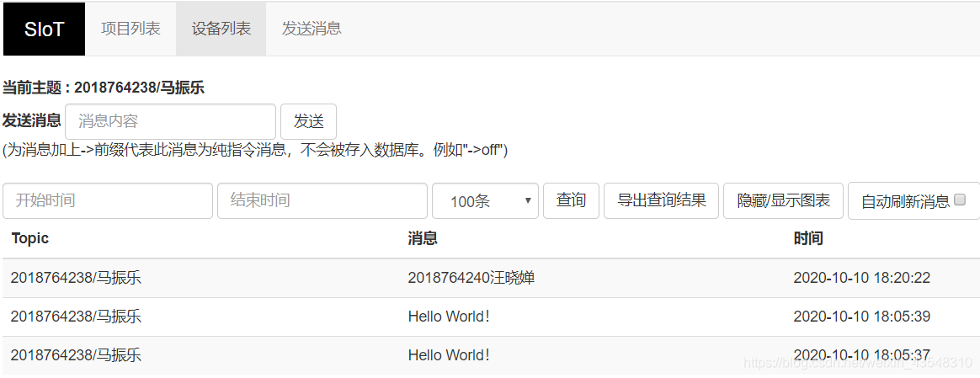
Task: Focus the 开始时间 field
Action: coord(108,200)
